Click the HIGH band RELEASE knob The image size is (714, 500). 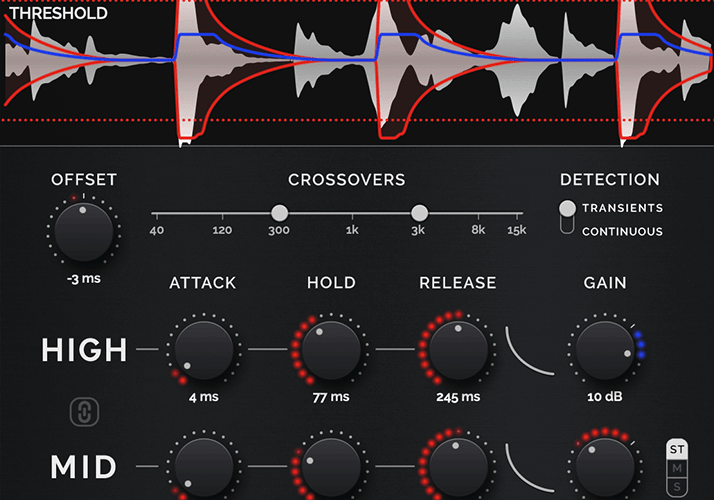[x=458, y=350]
